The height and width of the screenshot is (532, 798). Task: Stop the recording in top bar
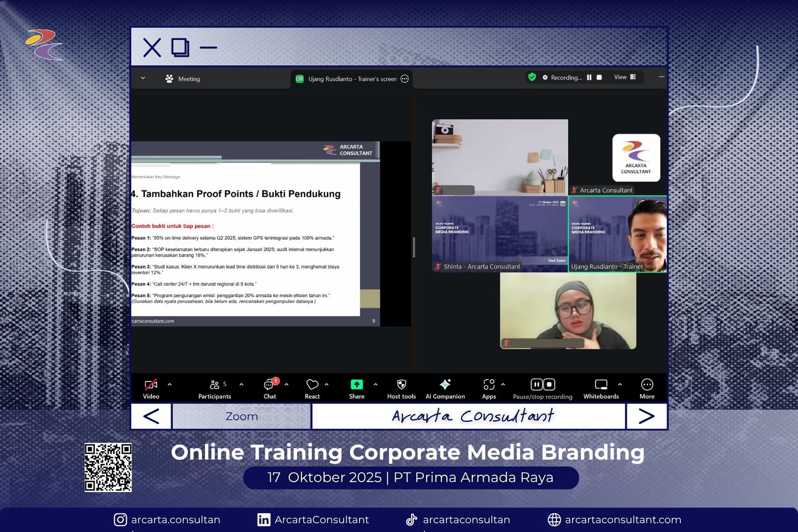[599, 78]
